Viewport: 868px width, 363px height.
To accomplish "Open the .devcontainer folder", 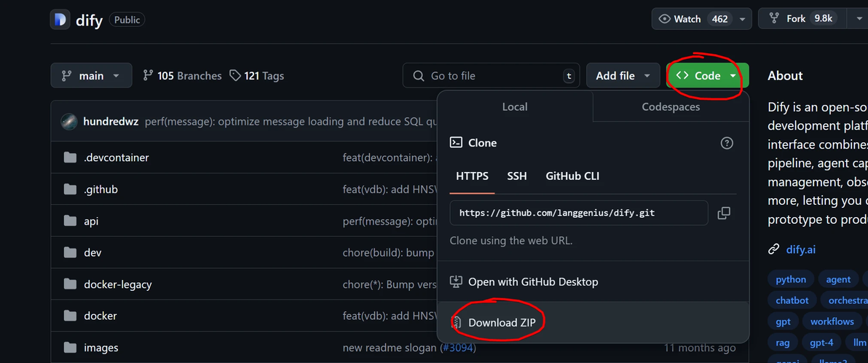I will click(117, 157).
